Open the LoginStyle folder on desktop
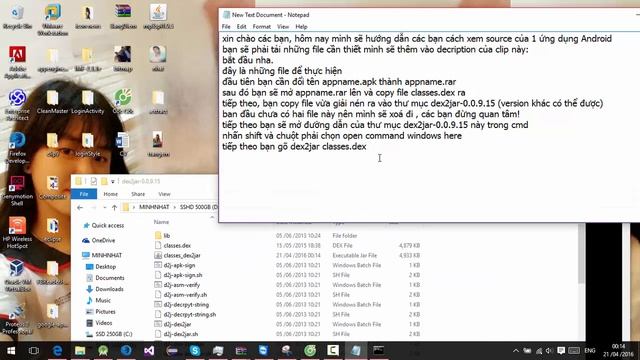Image resolution: width=640 pixels, height=360 pixels. click(87, 144)
